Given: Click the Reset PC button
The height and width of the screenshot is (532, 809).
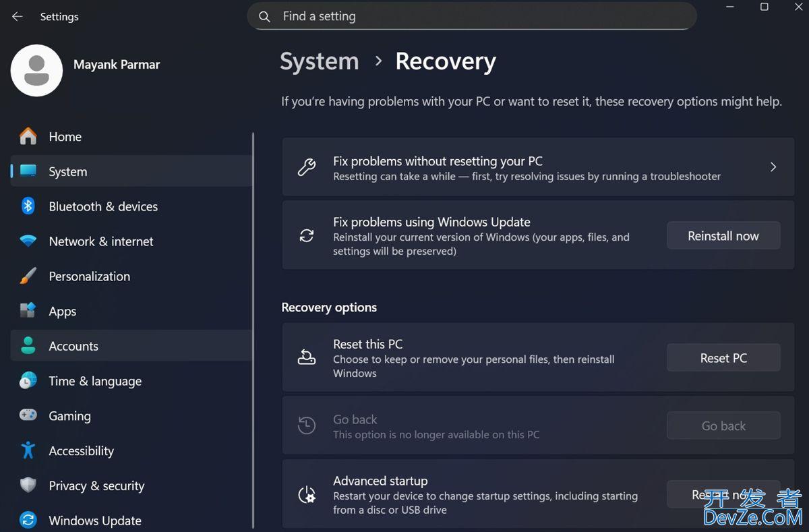Looking at the screenshot, I should [723, 358].
